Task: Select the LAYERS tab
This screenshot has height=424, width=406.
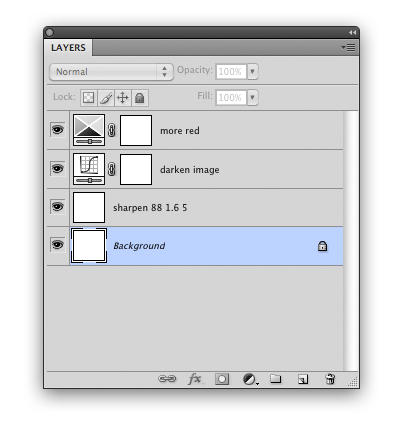Action: (x=68, y=48)
